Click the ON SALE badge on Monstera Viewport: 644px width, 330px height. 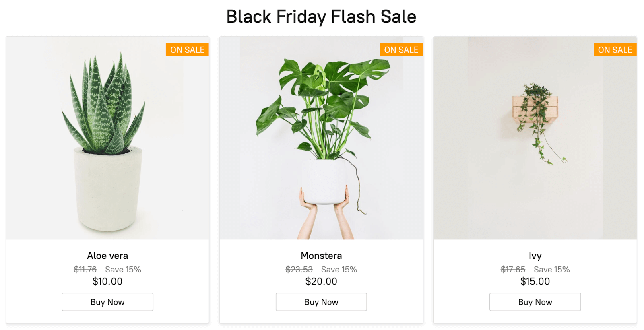(x=401, y=49)
